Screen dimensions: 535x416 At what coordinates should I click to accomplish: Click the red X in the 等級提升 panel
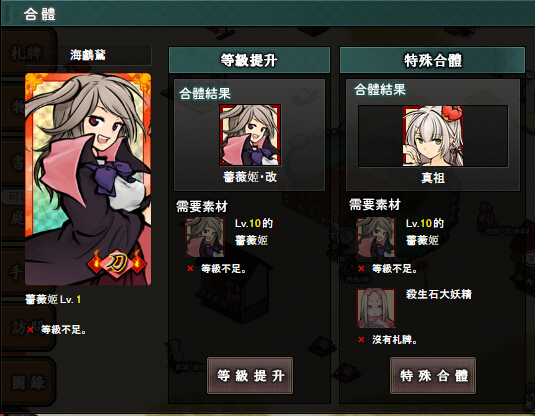click(190, 269)
